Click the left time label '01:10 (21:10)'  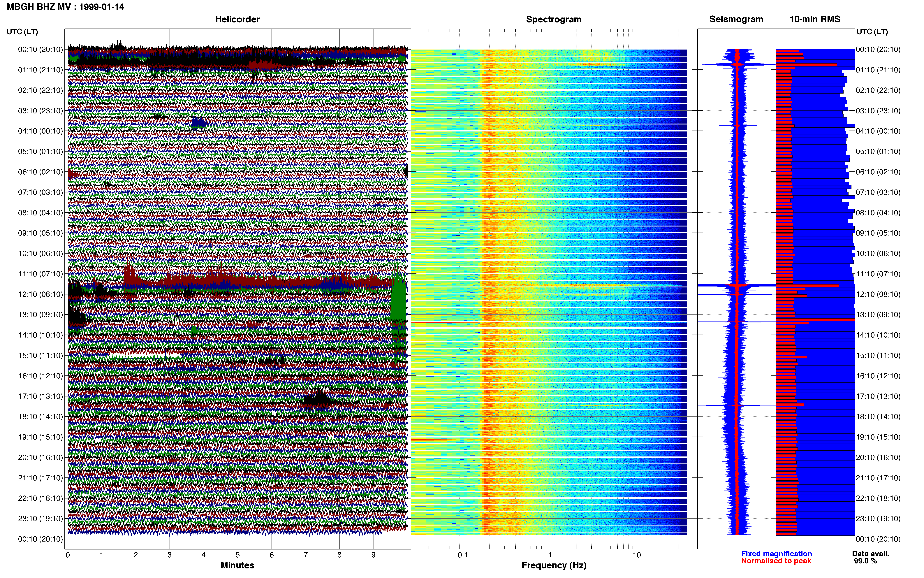click(41, 70)
